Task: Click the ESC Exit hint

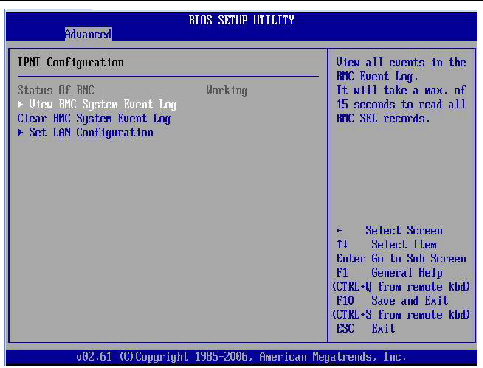Action: pos(366,329)
